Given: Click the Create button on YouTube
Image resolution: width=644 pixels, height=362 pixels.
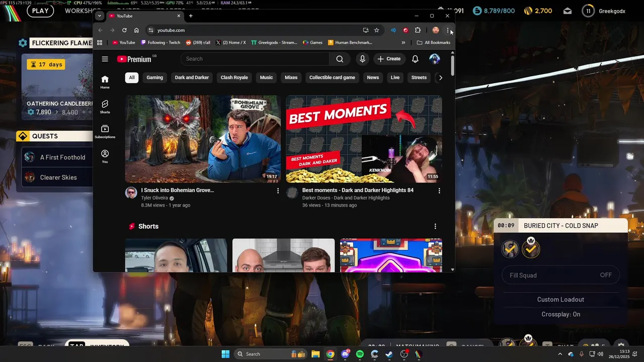Looking at the screenshot, I should pos(389,59).
